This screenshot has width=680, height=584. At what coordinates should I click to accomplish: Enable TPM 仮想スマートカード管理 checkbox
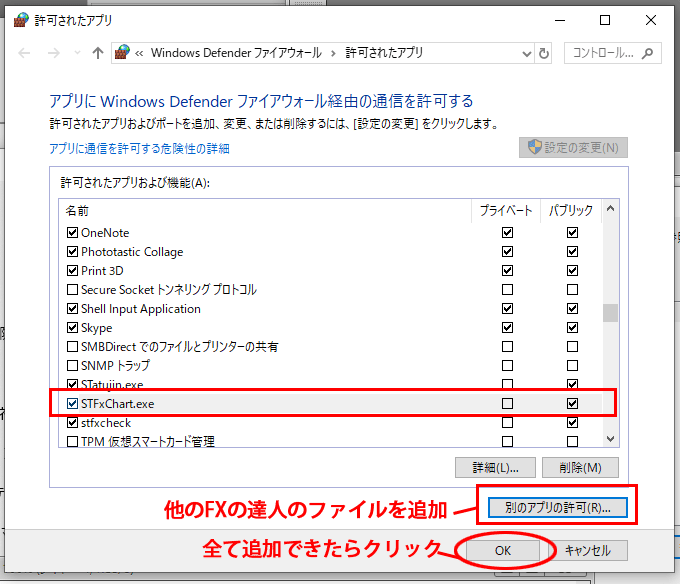point(72,441)
